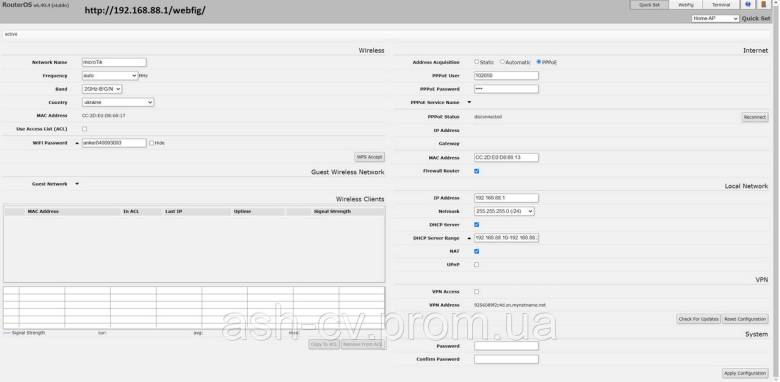Switch to the WebFig tab
This screenshot has width=780, height=382.
point(686,4)
